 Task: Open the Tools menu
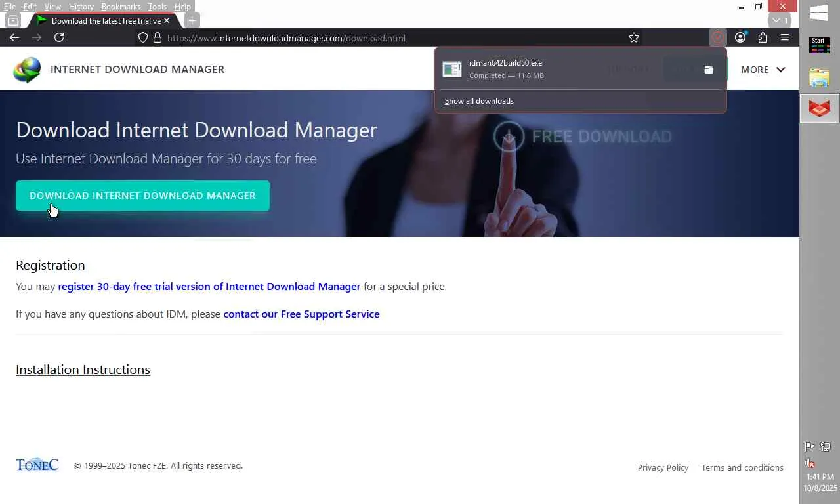(157, 7)
